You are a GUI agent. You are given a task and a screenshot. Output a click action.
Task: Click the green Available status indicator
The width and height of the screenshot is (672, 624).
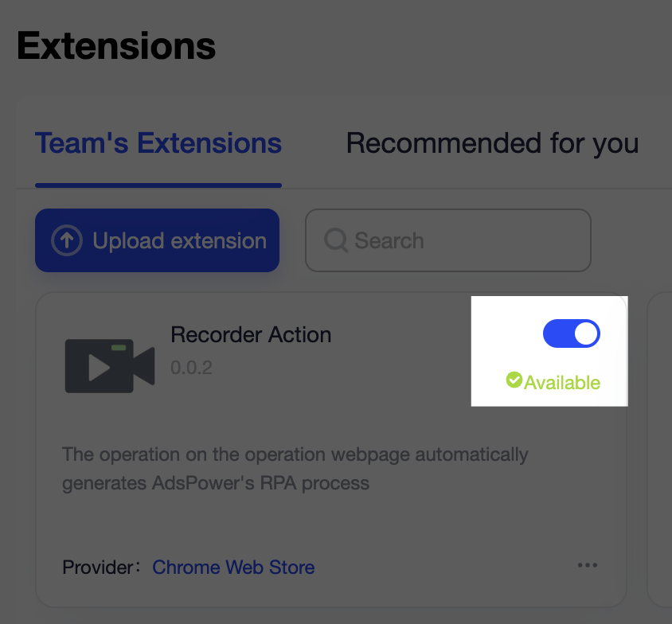coord(553,381)
